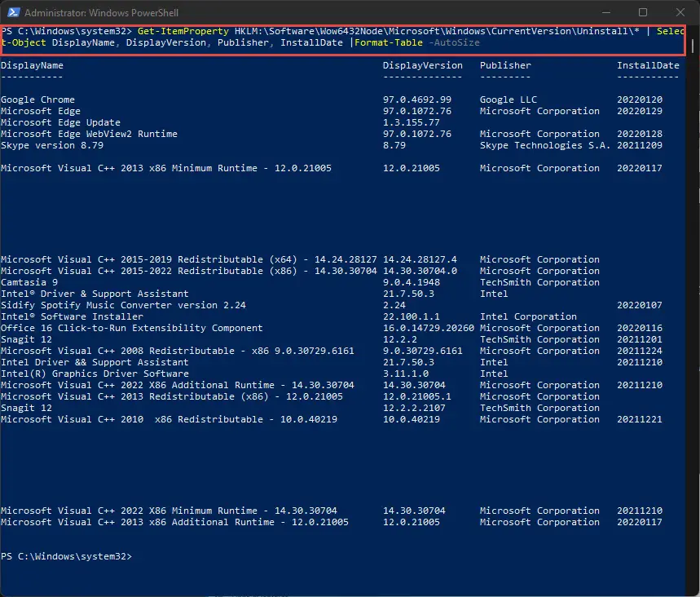The width and height of the screenshot is (700, 597).
Task: Select Visual C++ 2015-2022 Redistributable (x86) row
Action: [189, 271]
